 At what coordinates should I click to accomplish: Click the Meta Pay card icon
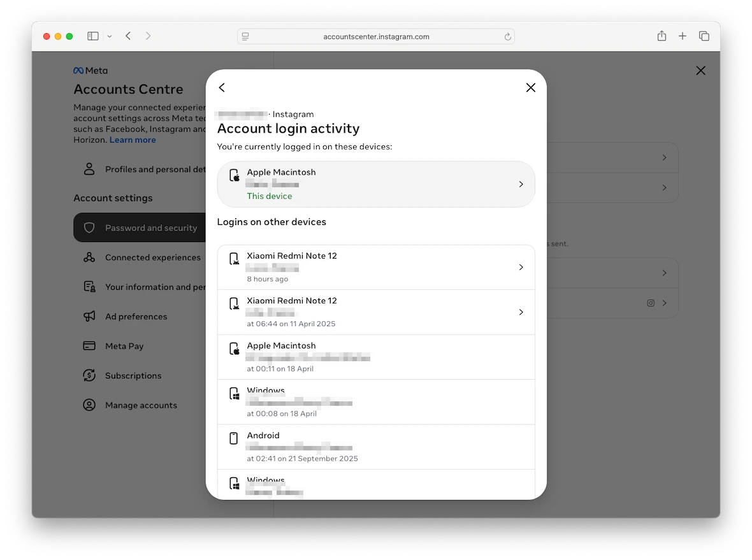[89, 346]
